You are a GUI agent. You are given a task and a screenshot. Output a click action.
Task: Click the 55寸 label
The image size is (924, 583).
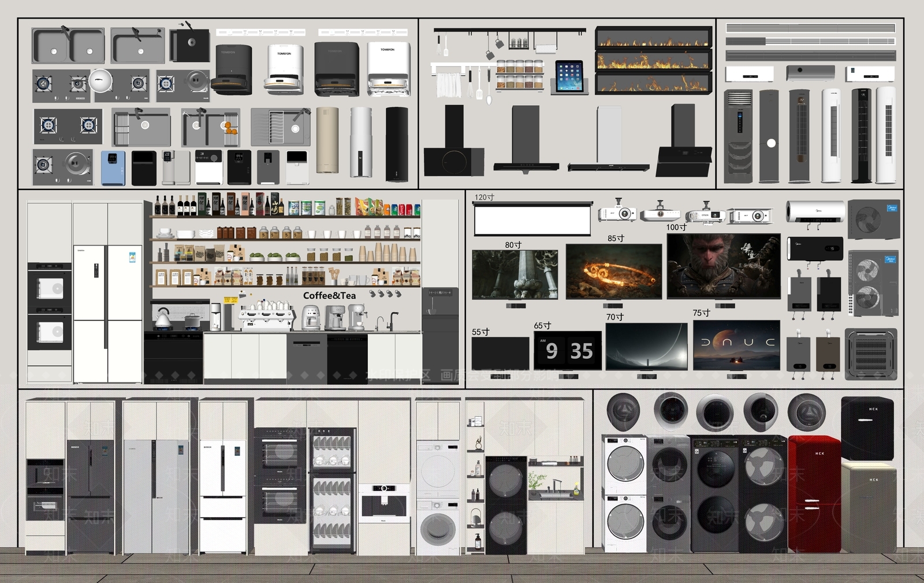pyautogui.click(x=480, y=332)
